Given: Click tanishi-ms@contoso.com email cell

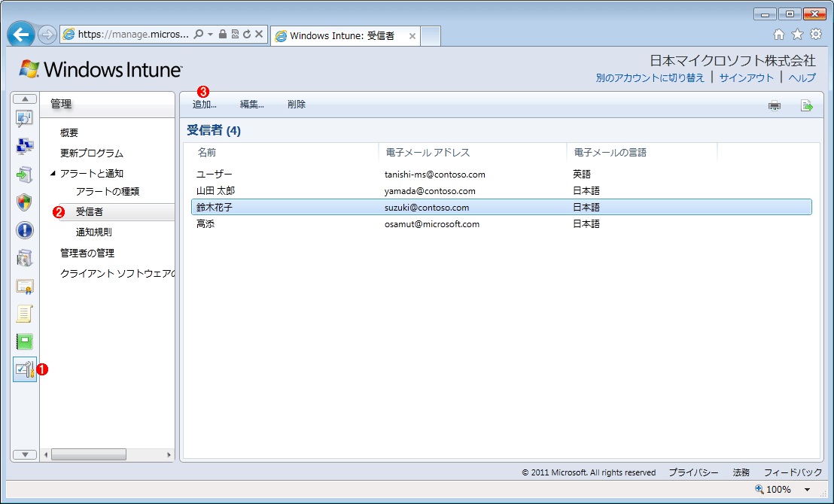Looking at the screenshot, I should (434, 175).
